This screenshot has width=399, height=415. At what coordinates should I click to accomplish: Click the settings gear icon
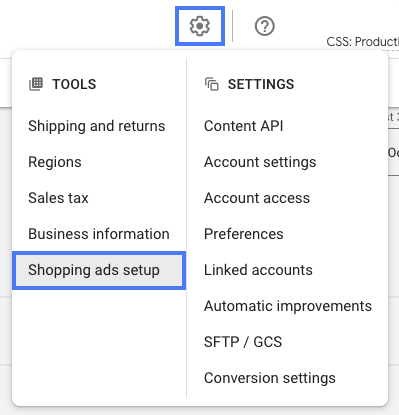tap(200, 26)
